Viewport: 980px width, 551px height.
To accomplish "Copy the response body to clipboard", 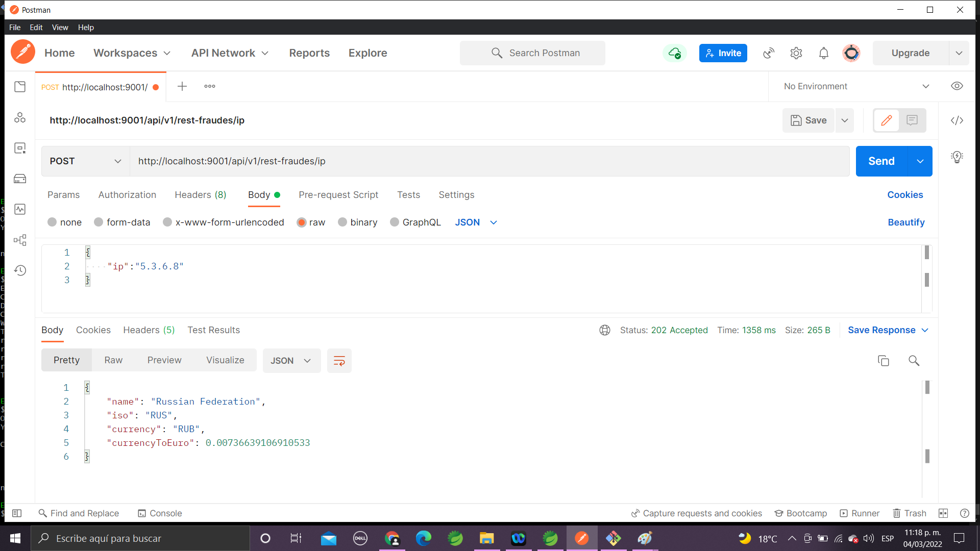I will (x=884, y=361).
